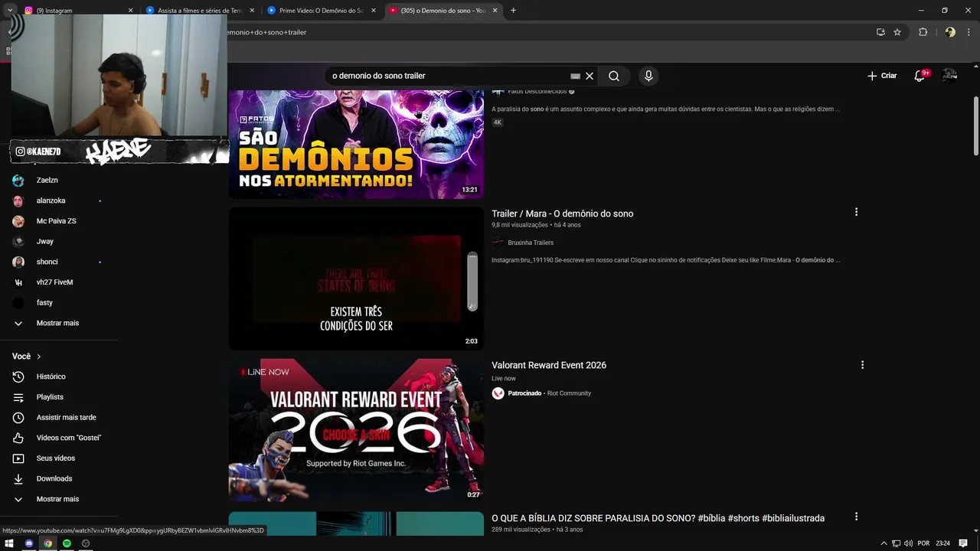Open the Windows Start button

click(x=10, y=543)
